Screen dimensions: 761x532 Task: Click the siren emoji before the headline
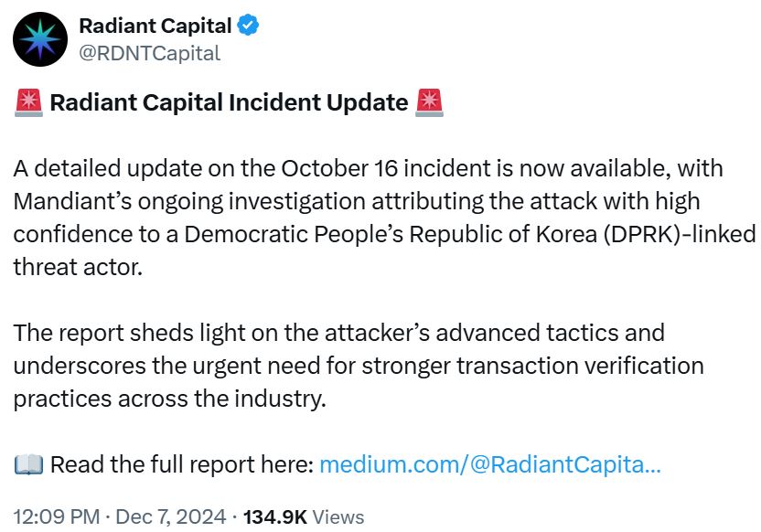click(x=28, y=102)
